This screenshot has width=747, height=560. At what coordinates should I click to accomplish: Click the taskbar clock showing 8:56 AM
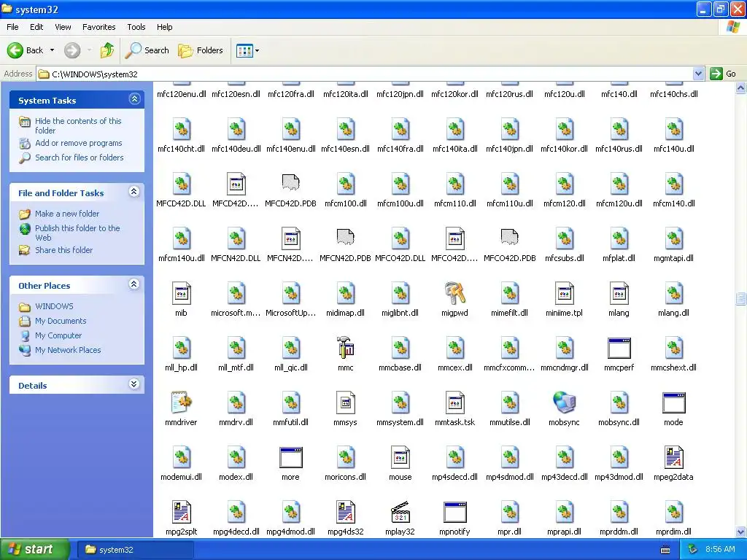pyautogui.click(x=720, y=550)
